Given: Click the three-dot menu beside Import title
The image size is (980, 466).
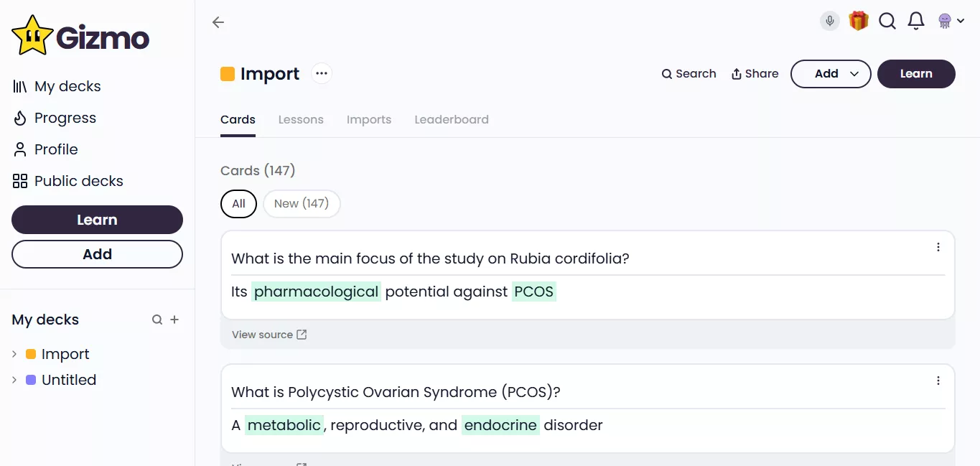Looking at the screenshot, I should (x=322, y=73).
